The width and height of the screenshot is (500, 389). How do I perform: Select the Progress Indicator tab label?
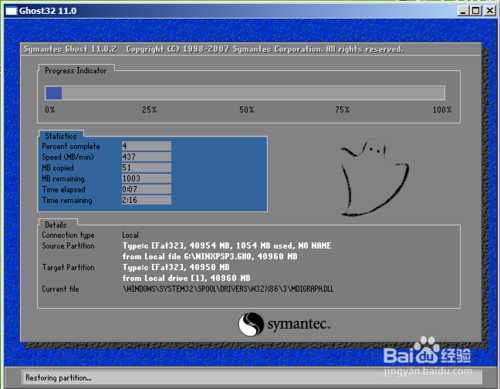pyautogui.click(x=76, y=71)
